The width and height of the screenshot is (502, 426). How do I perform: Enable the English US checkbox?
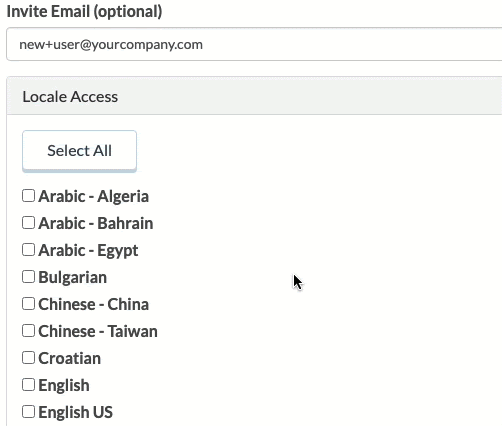[28, 412]
